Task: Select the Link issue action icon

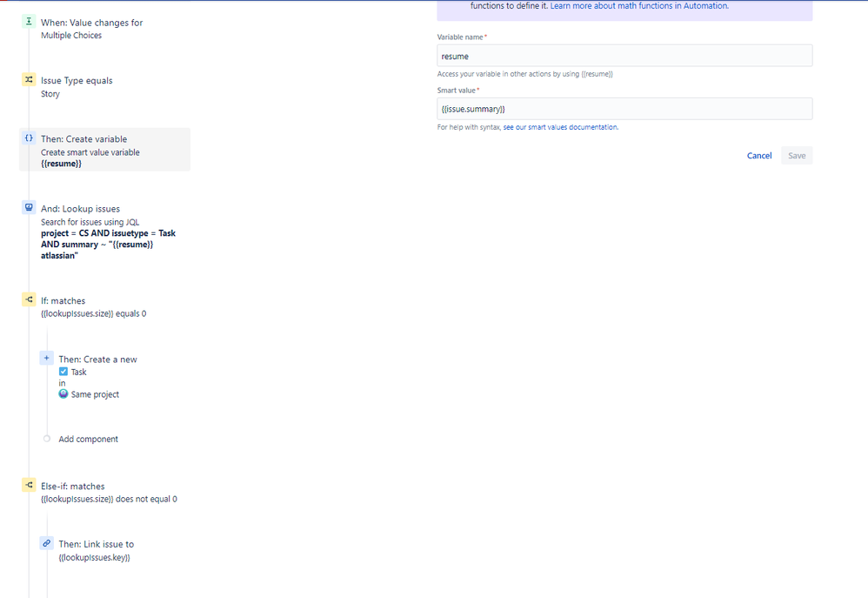Action: [x=46, y=542]
